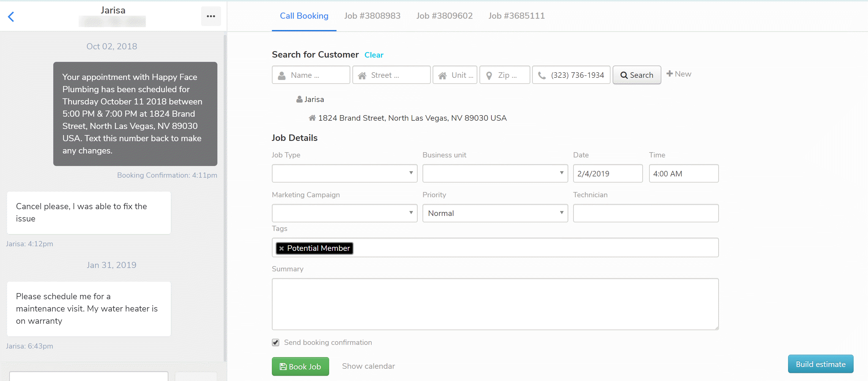Expand the Job Type dropdown
Image resolution: width=868 pixels, height=381 pixels.
344,173
